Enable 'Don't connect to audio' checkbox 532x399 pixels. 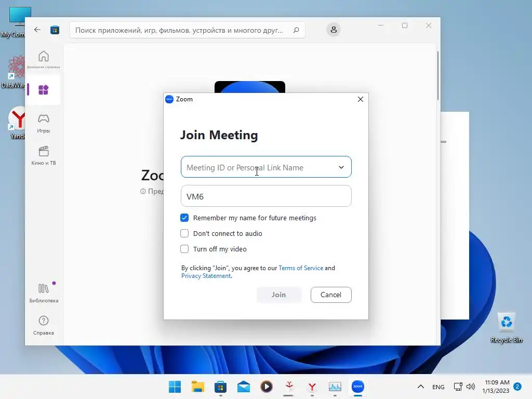click(184, 233)
